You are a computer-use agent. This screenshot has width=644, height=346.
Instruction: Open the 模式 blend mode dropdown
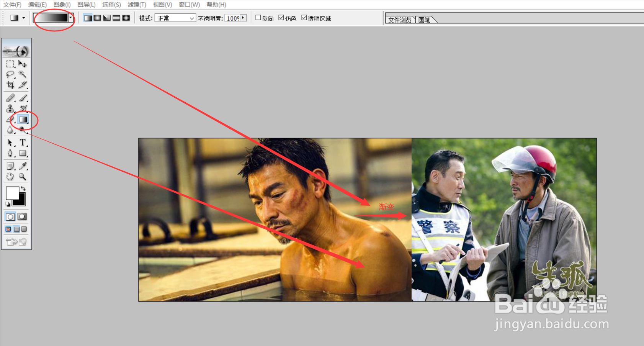click(x=175, y=18)
